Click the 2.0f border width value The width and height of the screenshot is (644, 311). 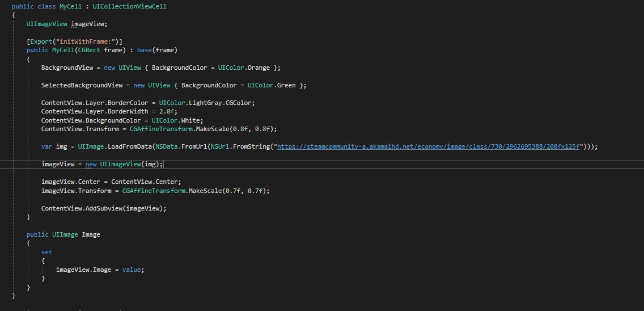coord(167,111)
